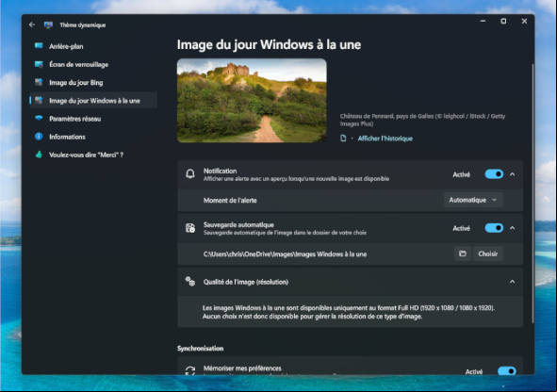This screenshot has width=557, height=392.
Task: Click the Sauvegarde automatique icon
Action: point(190,228)
